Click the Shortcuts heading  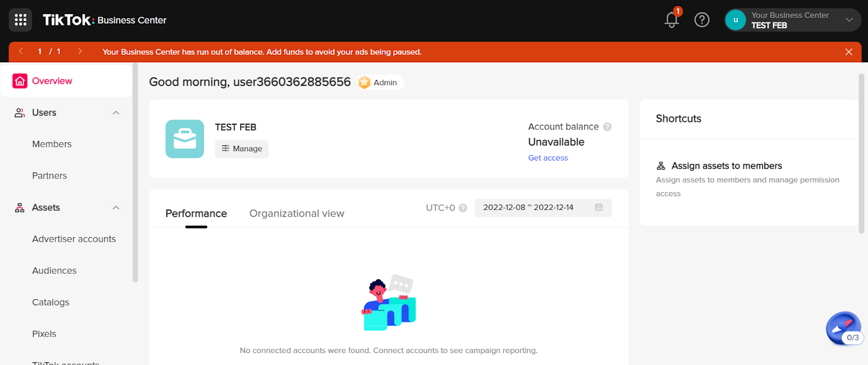coord(679,119)
